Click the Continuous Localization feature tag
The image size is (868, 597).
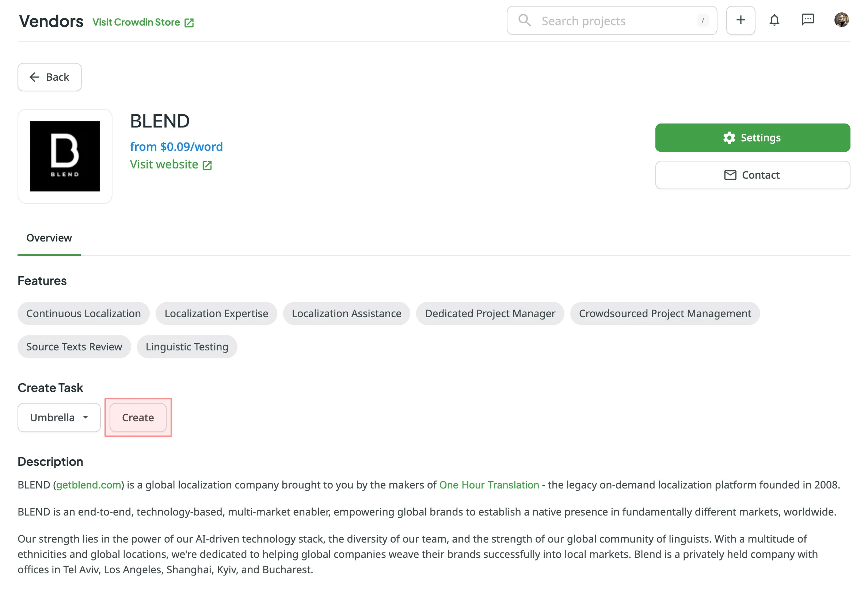(83, 313)
